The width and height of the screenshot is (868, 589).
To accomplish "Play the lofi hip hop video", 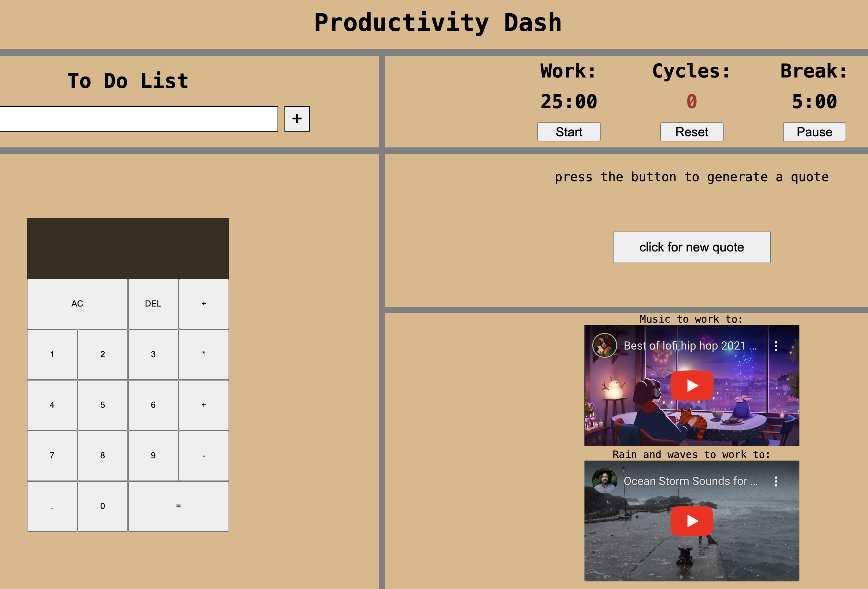I will 692,386.
